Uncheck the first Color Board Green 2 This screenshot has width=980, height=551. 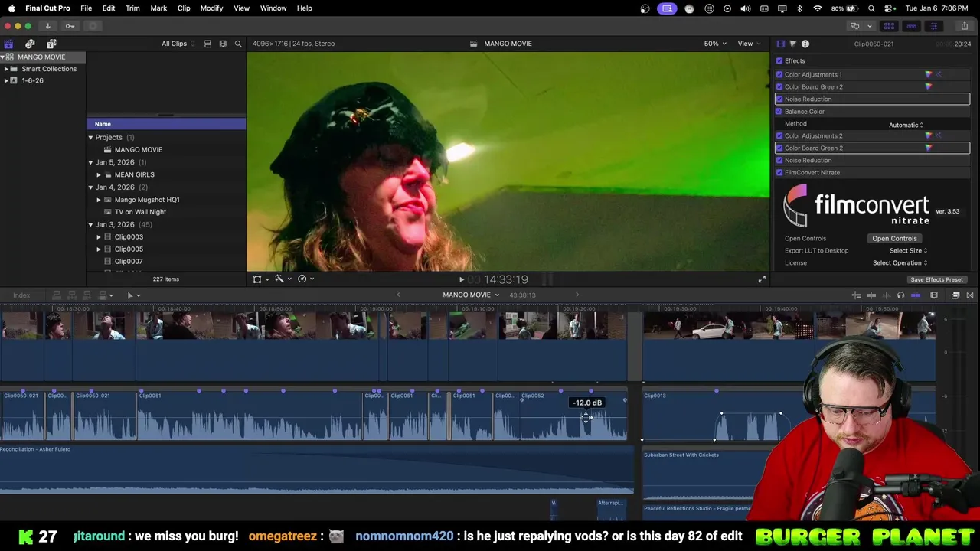pyautogui.click(x=779, y=86)
